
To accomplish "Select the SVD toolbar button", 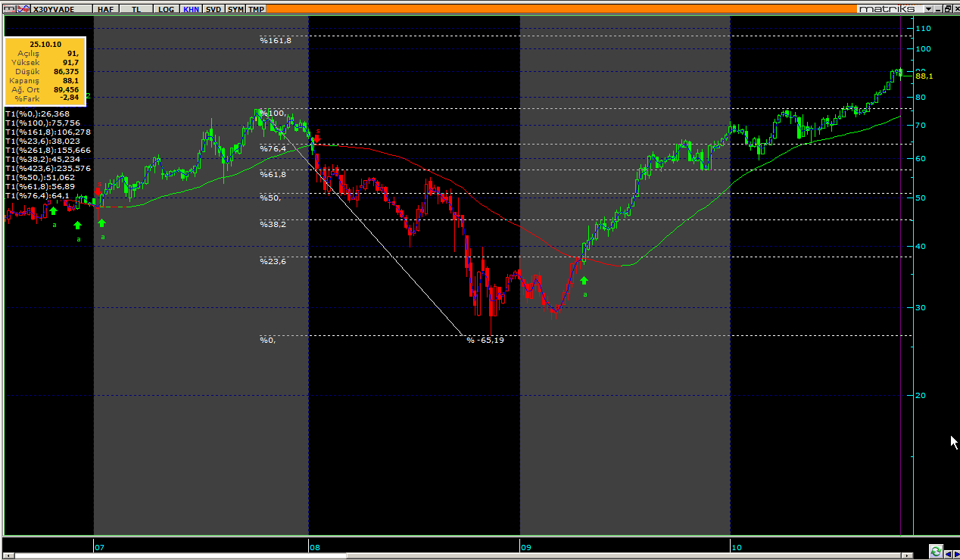I will click(x=214, y=9).
